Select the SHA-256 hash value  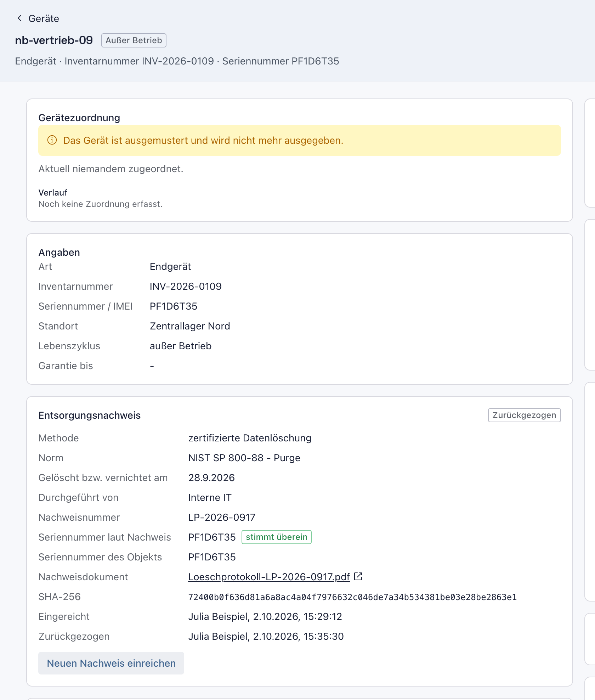point(352,597)
